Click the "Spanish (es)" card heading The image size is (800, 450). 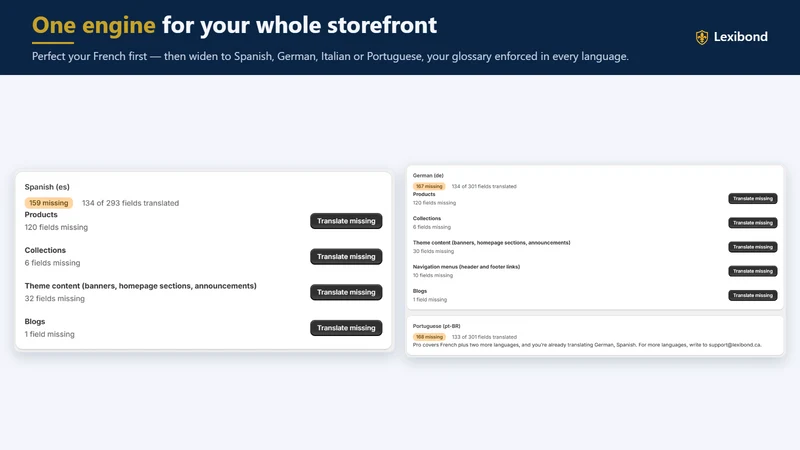[x=47, y=187]
